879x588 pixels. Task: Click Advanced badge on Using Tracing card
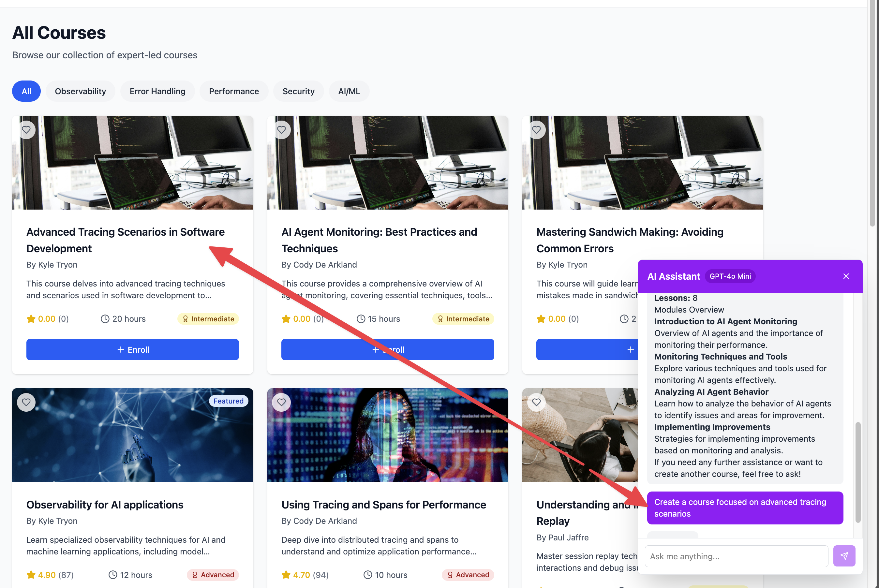pyautogui.click(x=468, y=575)
